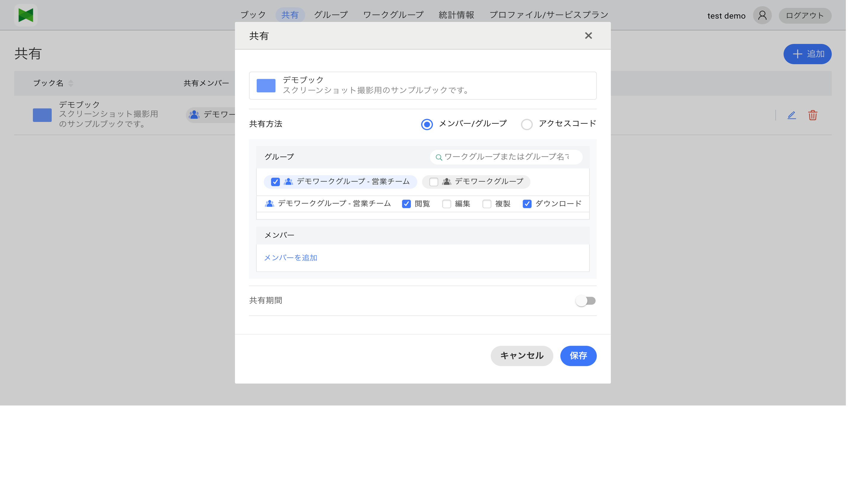Viewport: 857px width, 504px height.
Task: Open the 共有 tab
Action: pos(290,15)
